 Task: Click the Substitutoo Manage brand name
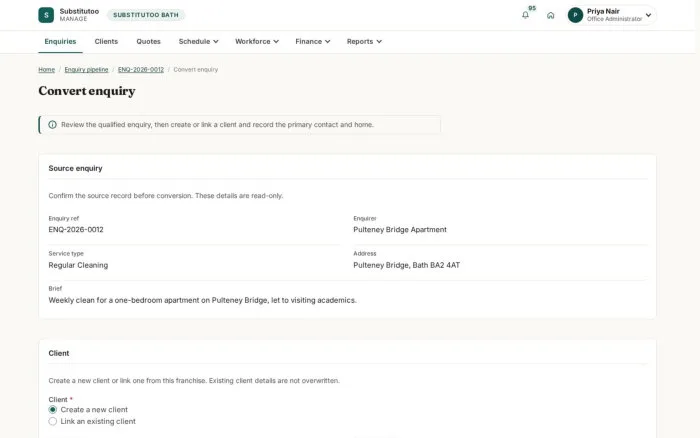[x=79, y=15]
